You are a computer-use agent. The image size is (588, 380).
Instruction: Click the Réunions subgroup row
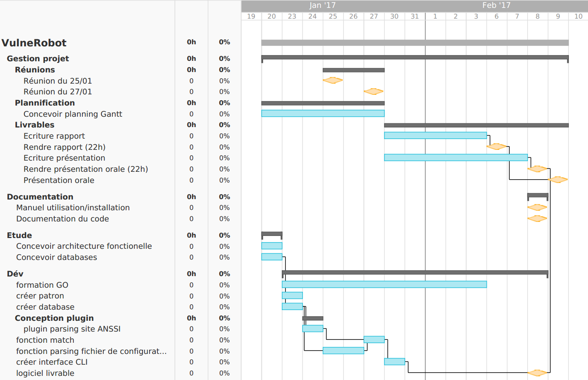click(35, 70)
